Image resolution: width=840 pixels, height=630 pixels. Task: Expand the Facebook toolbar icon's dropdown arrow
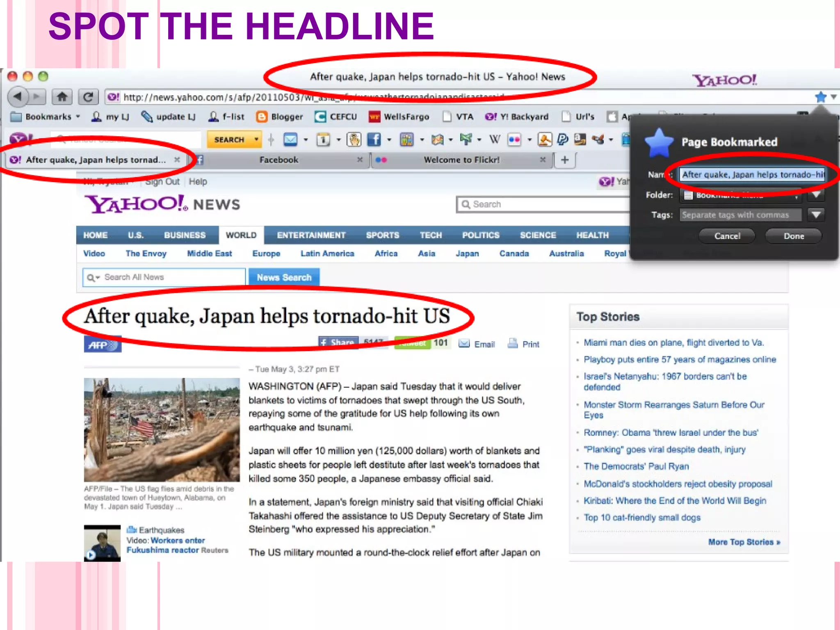click(x=389, y=140)
